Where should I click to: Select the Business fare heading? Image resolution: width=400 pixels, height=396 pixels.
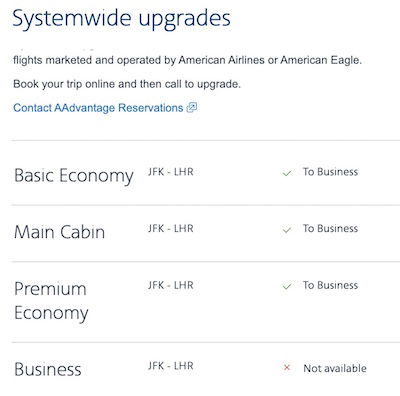click(x=48, y=369)
